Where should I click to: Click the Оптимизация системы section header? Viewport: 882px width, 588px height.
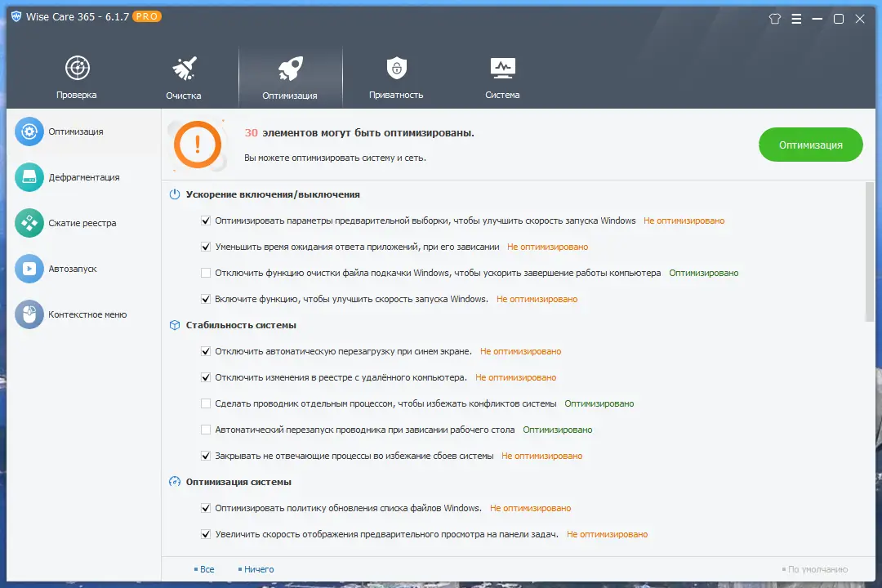[x=238, y=482]
